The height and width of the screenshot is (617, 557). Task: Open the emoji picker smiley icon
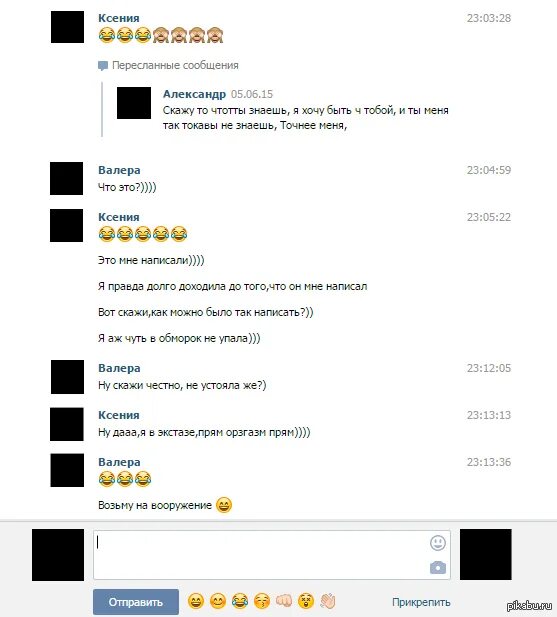pyautogui.click(x=437, y=543)
